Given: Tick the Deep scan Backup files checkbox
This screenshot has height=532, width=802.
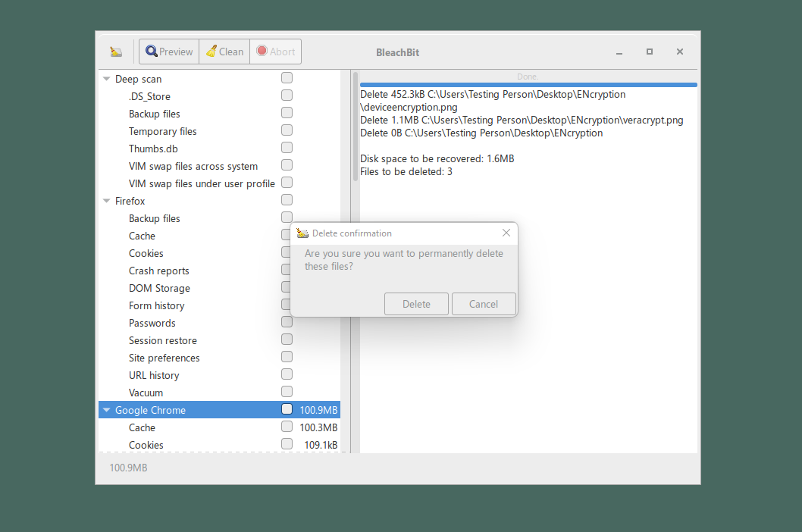Looking at the screenshot, I should 287,112.
